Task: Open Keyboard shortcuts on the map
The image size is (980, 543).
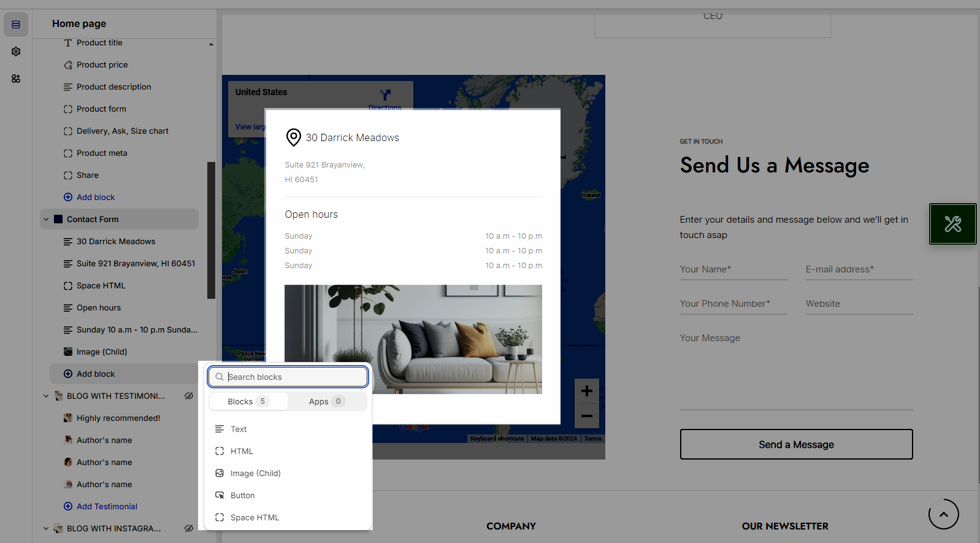Action: tap(497, 439)
